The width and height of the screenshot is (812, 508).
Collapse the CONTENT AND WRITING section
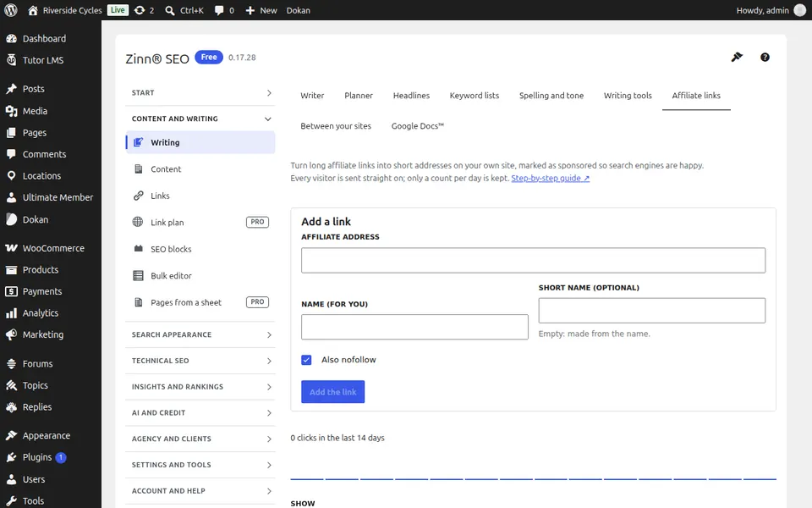coord(200,119)
